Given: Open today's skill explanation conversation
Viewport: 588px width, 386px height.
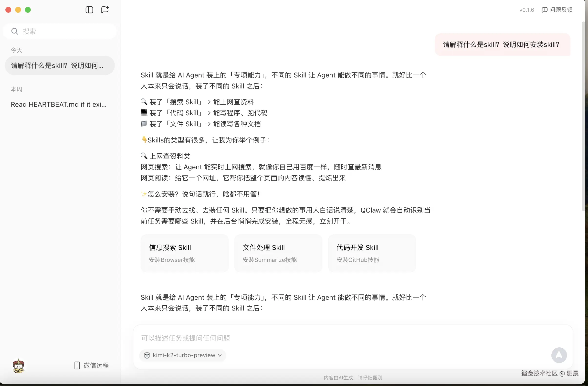Looking at the screenshot, I should point(60,65).
